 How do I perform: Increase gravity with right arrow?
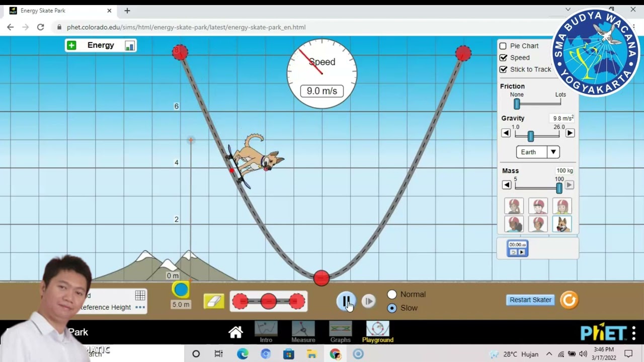570,133
